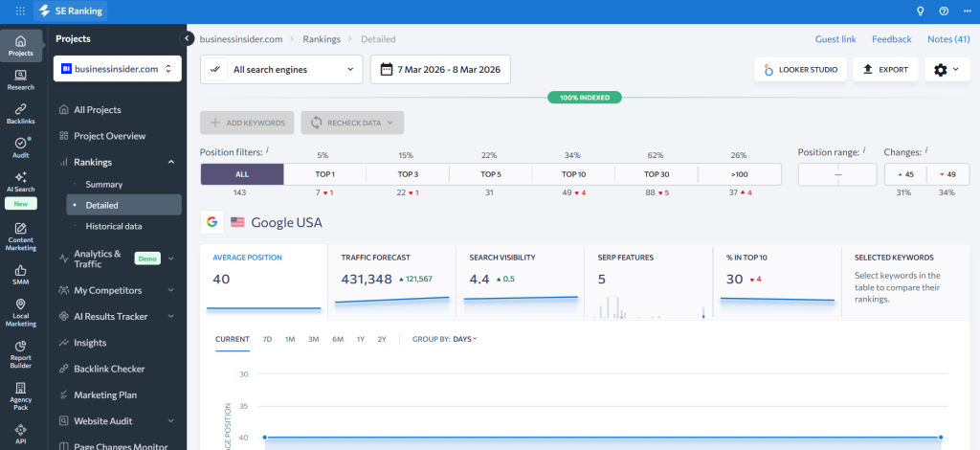The width and height of the screenshot is (980, 450).
Task: Select the ALL position filter
Action: pyautogui.click(x=242, y=174)
